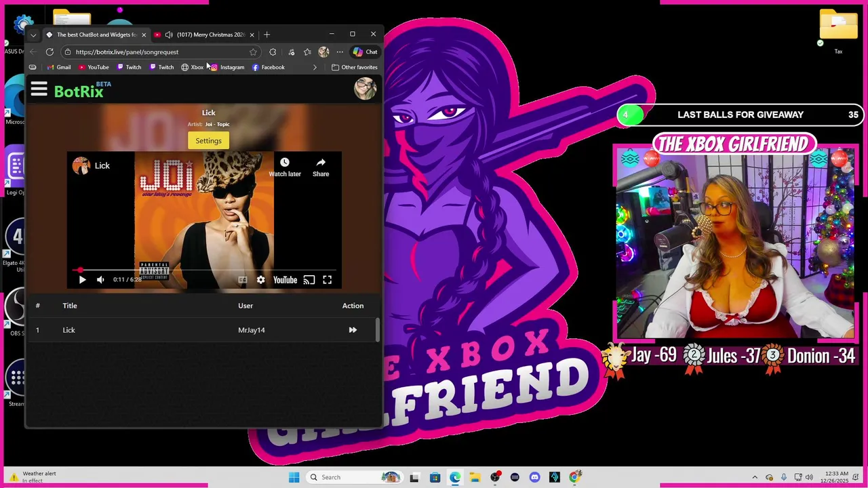Open the browser Extensions icon
868x488 pixels.
click(273, 52)
